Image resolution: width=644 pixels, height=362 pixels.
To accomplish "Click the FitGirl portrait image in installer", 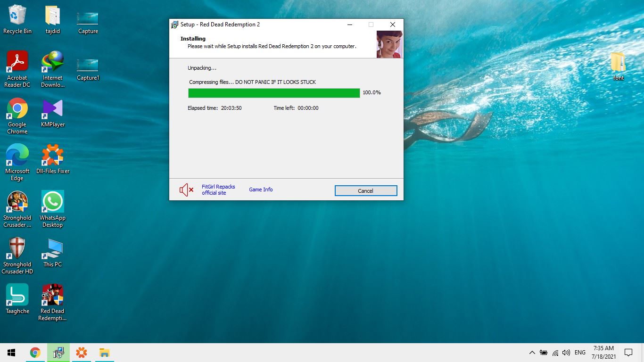I will [x=389, y=44].
